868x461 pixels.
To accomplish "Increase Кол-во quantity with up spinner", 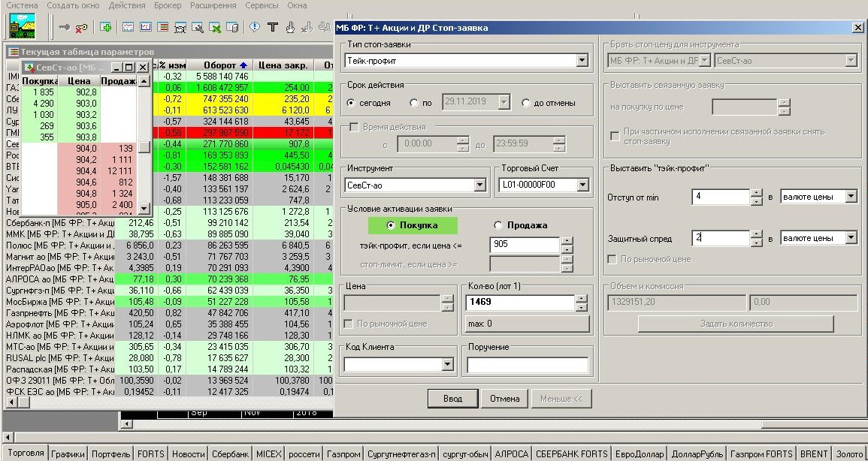I will tap(581, 299).
